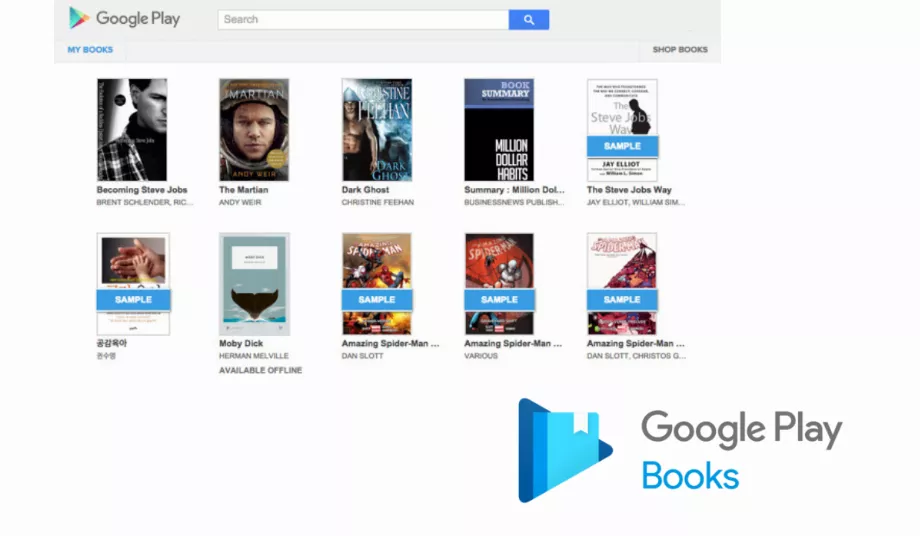920x536 pixels.
Task: Open the Moby Dick book cover
Action: click(x=255, y=284)
